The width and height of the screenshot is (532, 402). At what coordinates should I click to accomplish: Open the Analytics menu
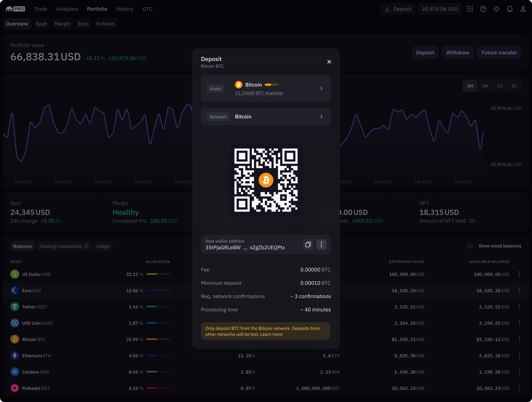(67, 9)
